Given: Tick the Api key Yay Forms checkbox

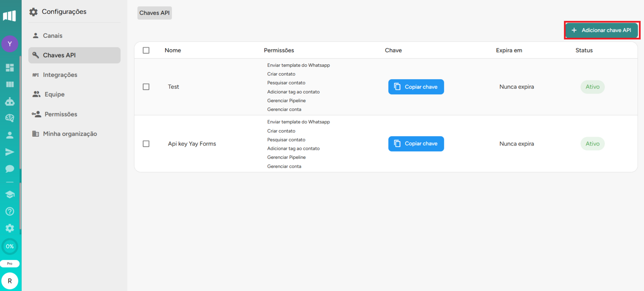Looking at the screenshot, I should pos(146,144).
